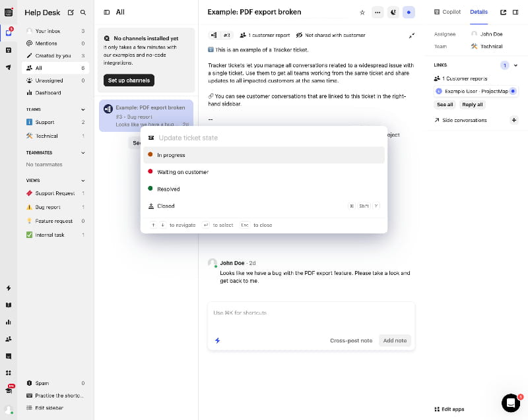This screenshot has width=528, height=420.
Task: Click the blue ticket state dot button
Action: 409,13
